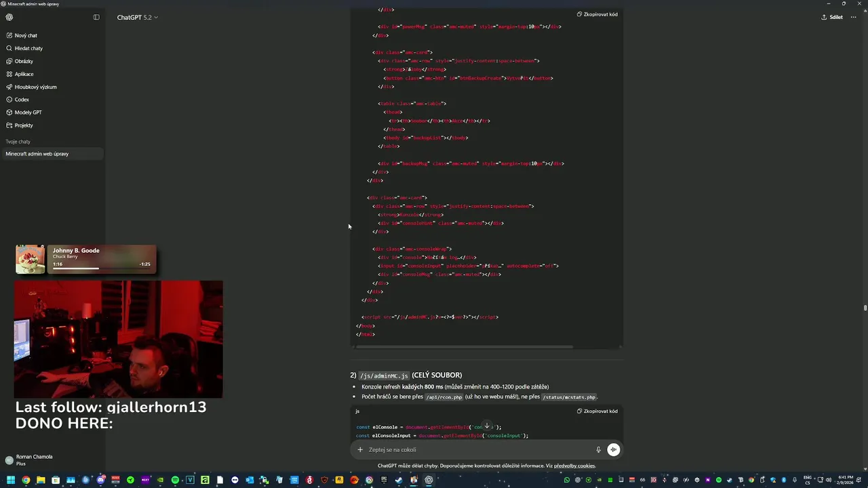
Task: Open a new chat via Nový chat
Action: pos(26,35)
